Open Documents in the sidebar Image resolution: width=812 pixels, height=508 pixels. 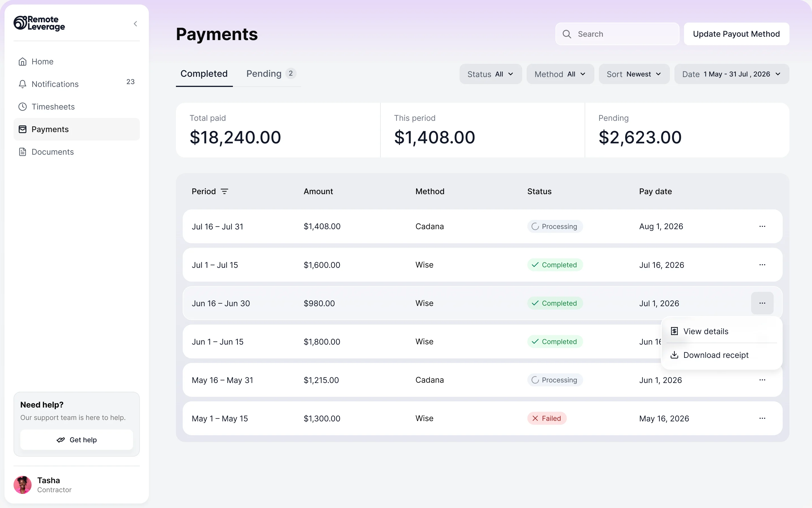point(76,152)
